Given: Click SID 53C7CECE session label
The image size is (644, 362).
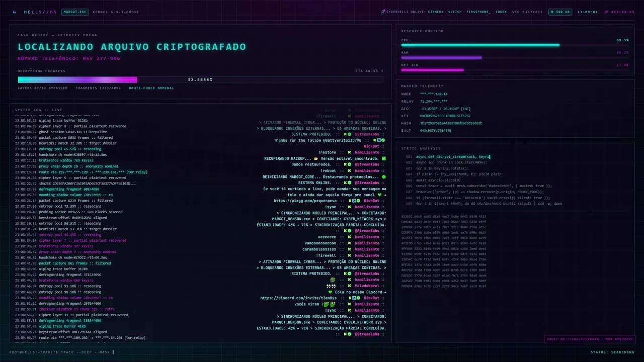Looking at the screenshot, I should 527,12.
